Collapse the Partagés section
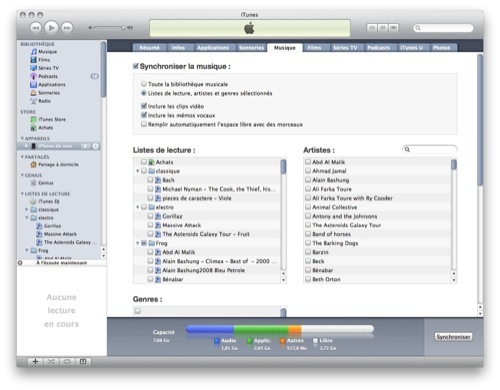This screenshot has width=500, height=390. coord(22,157)
